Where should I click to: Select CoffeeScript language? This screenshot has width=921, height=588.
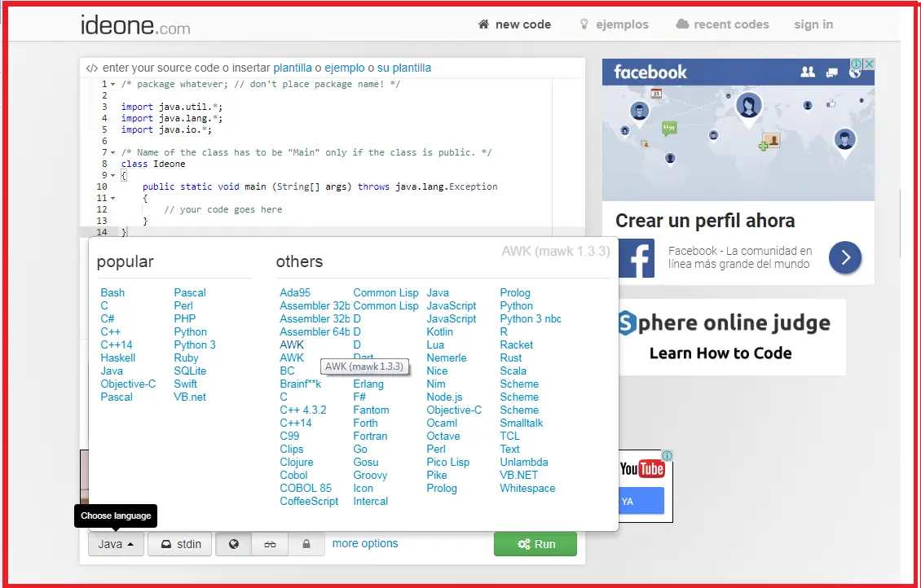pos(309,501)
